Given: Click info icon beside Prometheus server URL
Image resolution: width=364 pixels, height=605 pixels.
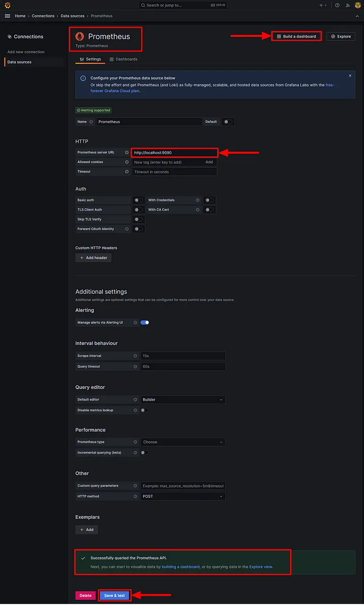Looking at the screenshot, I should click(127, 152).
